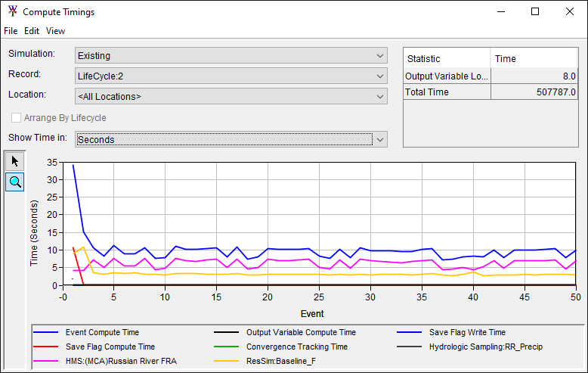Viewport: 588px width, 373px height.
Task: Click the blue line peak near 35 seconds
Action: [73, 165]
